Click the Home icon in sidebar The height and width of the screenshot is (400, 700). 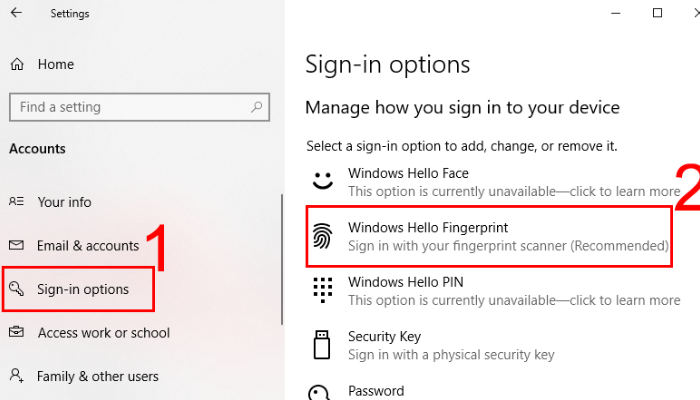point(17,64)
